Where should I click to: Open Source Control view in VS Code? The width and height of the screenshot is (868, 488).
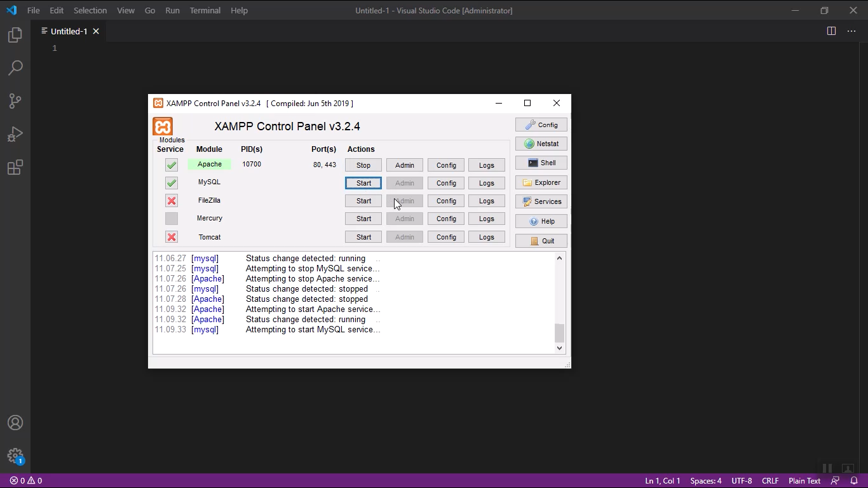click(x=15, y=101)
